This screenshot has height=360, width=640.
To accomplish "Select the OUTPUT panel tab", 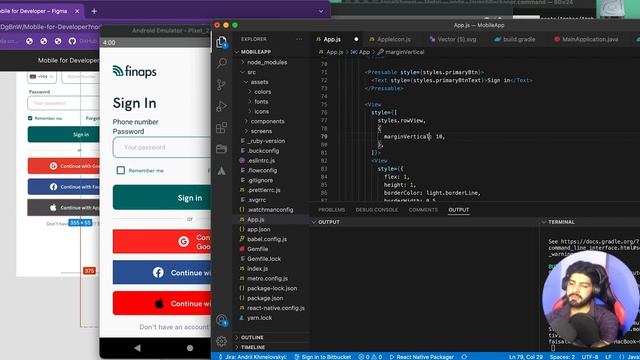I will coord(459,210).
